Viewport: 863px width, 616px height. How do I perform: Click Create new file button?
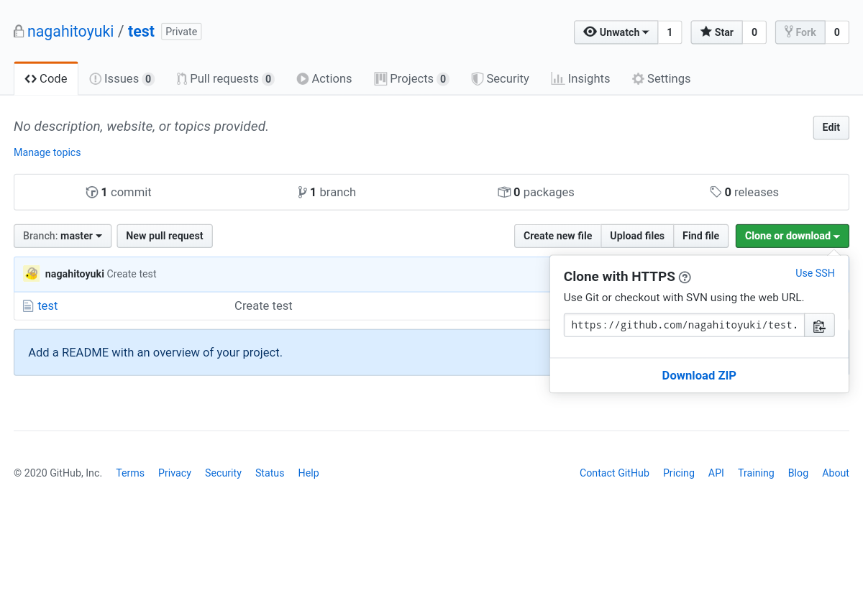pos(557,236)
